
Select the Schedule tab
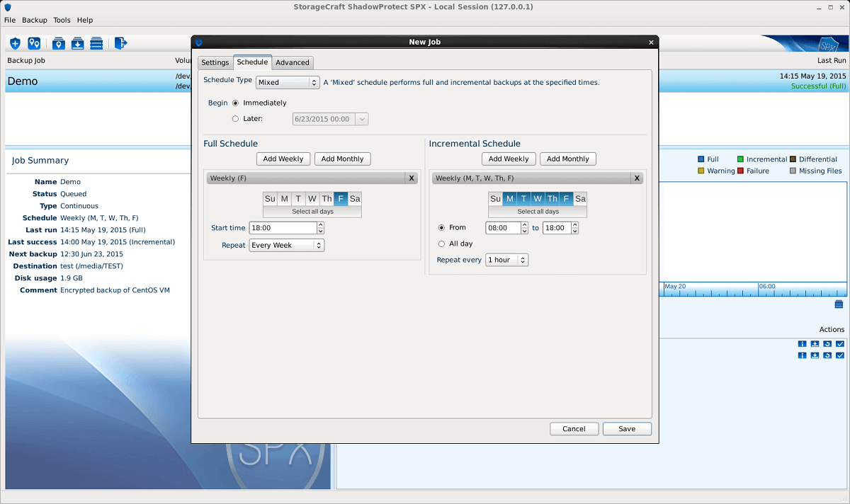click(x=252, y=62)
